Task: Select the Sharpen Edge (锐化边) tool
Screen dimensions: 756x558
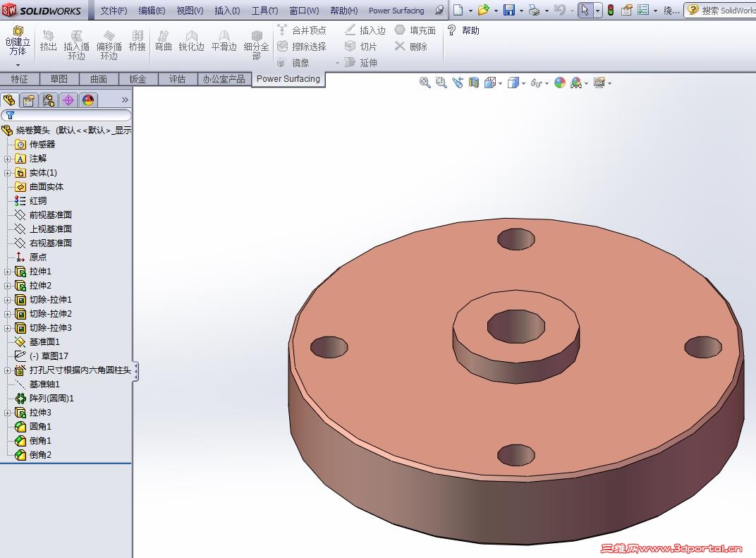Action: pyautogui.click(x=191, y=40)
